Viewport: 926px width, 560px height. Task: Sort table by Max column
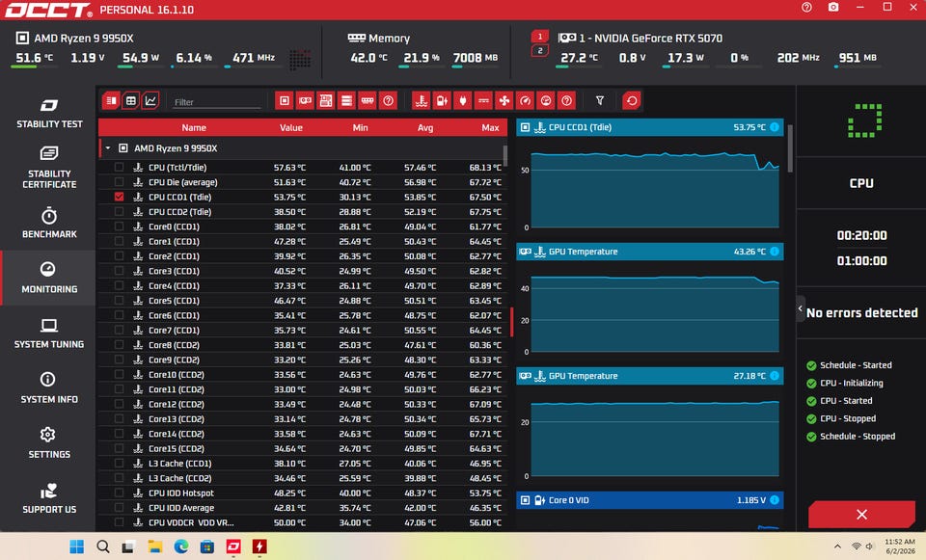(x=490, y=127)
